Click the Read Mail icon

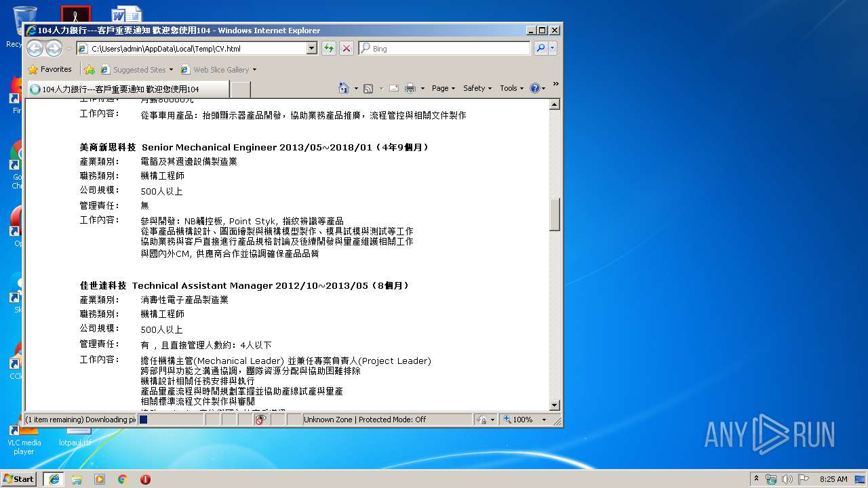(x=393, y=88)
